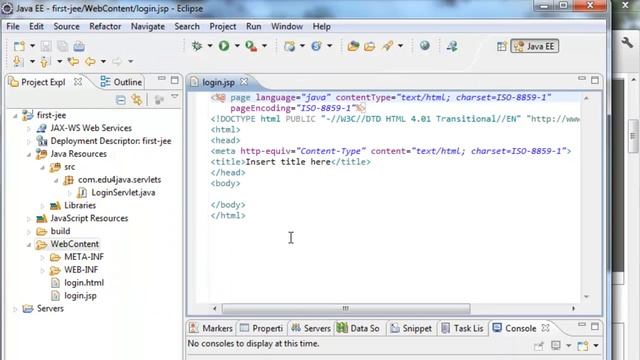This screenshot has width=640, height=360.
Task: Click the editor scroll right arrow
Action: pos(573,309)
